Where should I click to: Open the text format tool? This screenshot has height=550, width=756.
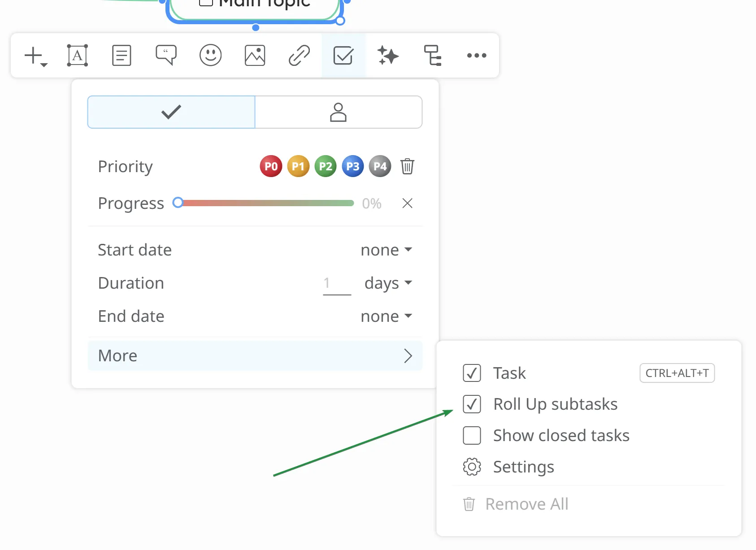pos(77,56)
